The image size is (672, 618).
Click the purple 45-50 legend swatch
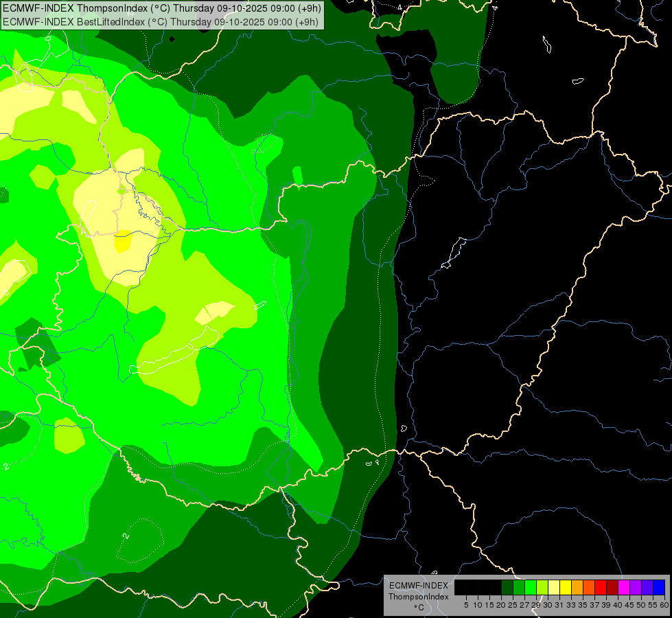(636, 587)
